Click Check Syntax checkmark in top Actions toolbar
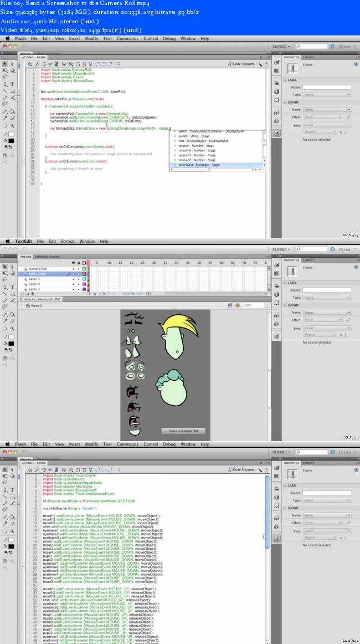The image size is (360, 644). coord(50,64)
